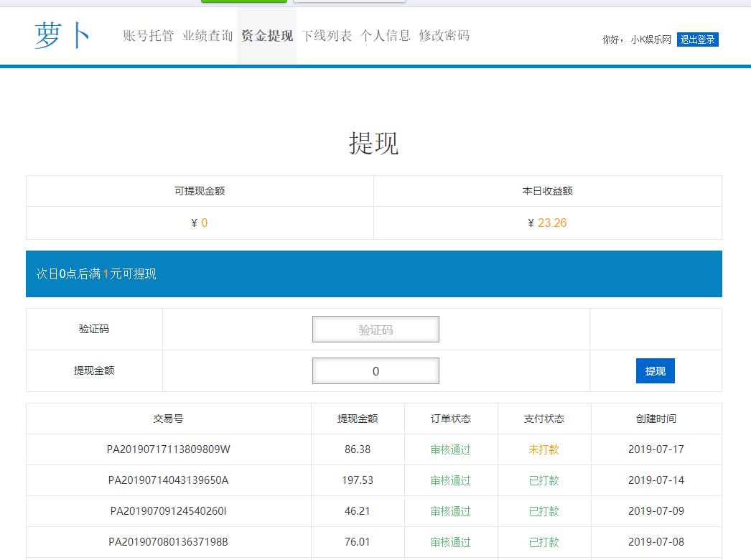Image resolution: width=751 pixels, height=560 pixels.
Task: Click the 提现 page heading
Action: [x=373, y=143]
